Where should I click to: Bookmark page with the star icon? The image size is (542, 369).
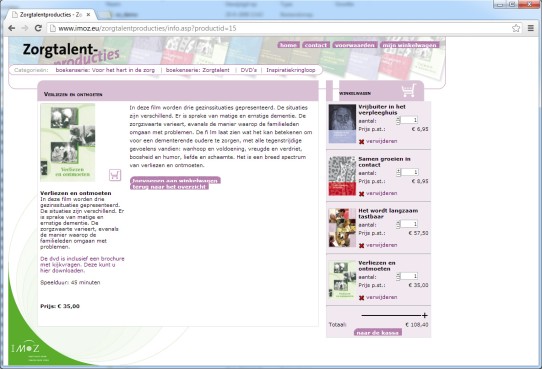(x=516, y=28)
